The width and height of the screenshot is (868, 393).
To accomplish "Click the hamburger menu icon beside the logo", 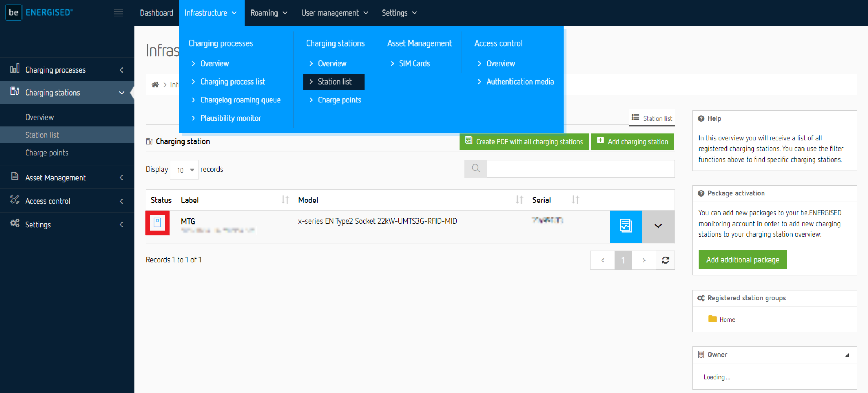I will point(118,13).
